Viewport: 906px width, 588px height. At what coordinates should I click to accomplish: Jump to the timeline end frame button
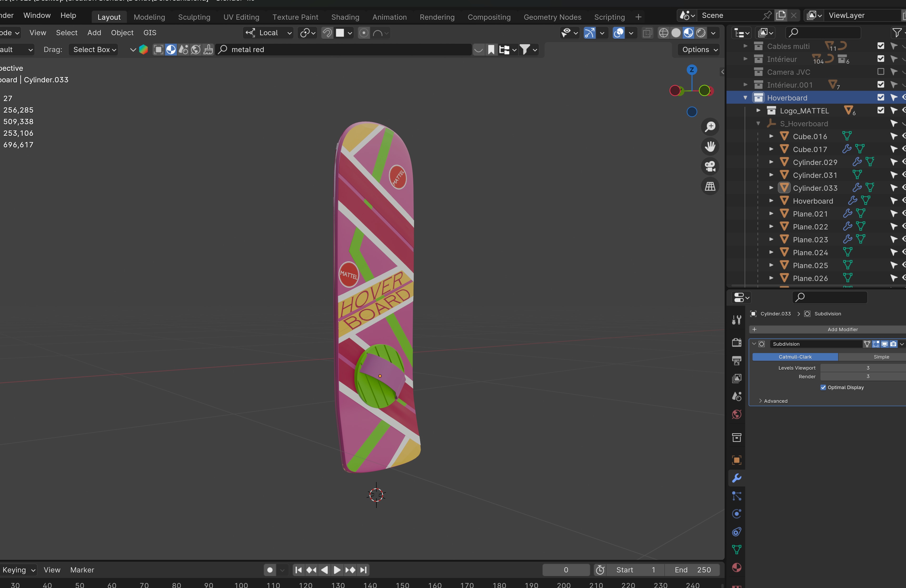pos(363,570)
